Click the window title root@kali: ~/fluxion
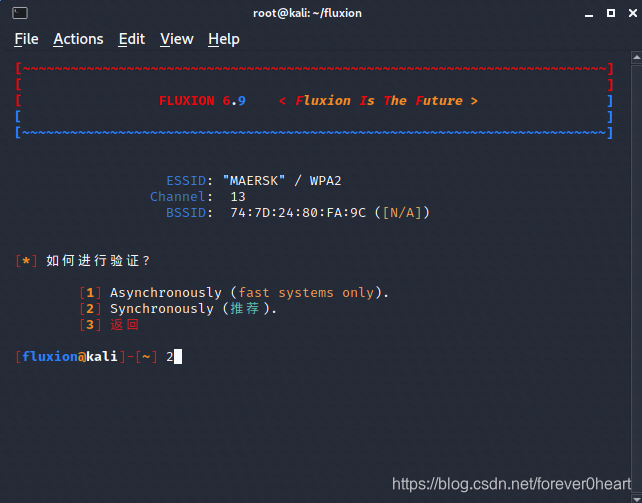642x503 pixels. click(307, 13)
